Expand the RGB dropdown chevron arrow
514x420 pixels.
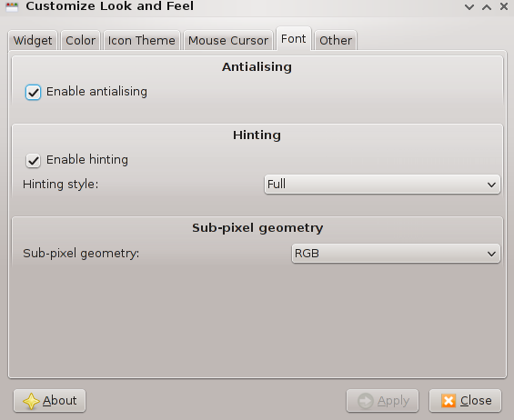[491, 254]
